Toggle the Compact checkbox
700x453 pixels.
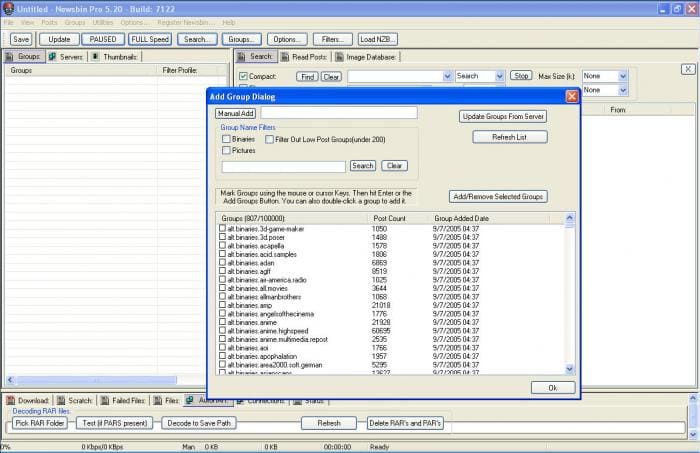pos(243,76)
